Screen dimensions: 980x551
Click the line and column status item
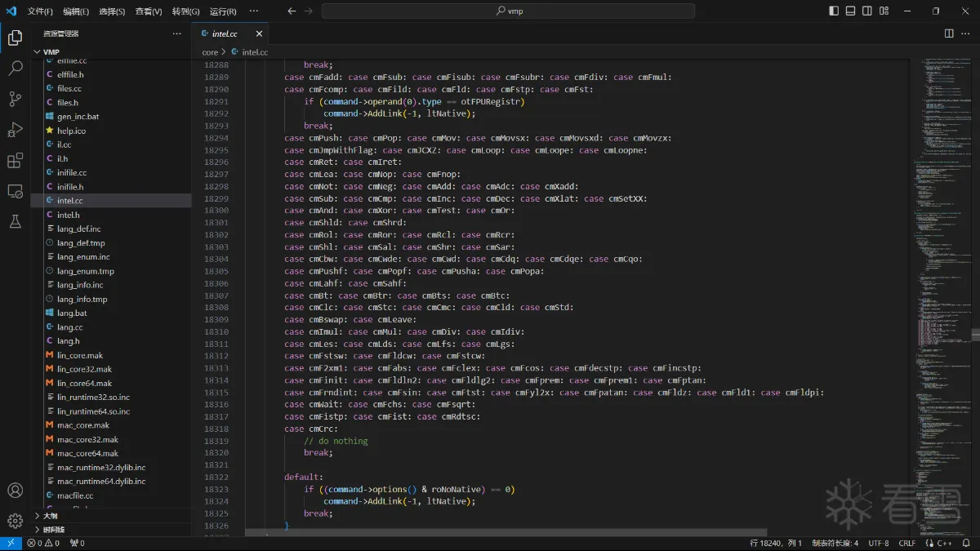(x=776, y=543)
